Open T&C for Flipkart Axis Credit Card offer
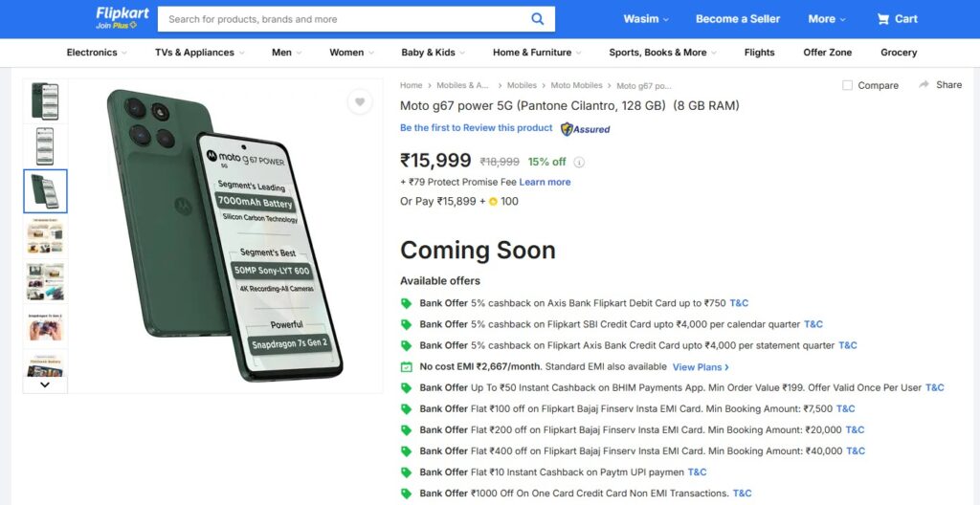This screenshot has width=980, height=505. [848, 345]
